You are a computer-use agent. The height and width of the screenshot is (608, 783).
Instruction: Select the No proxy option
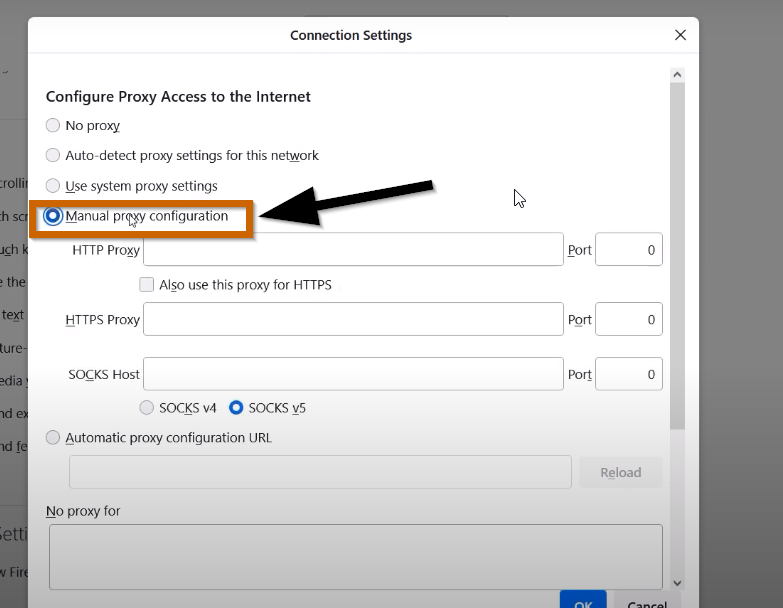[x=53, y=125]
